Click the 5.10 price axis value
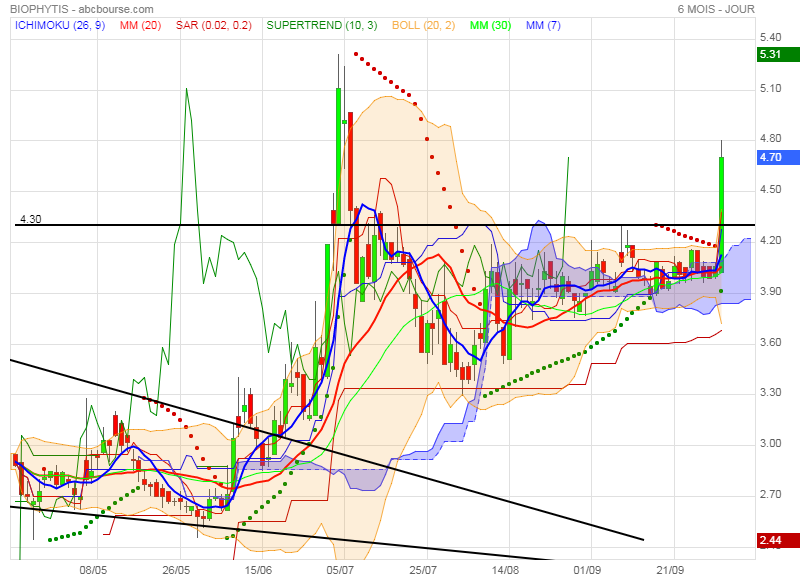 pyautogui.click(x=770, y=88)
